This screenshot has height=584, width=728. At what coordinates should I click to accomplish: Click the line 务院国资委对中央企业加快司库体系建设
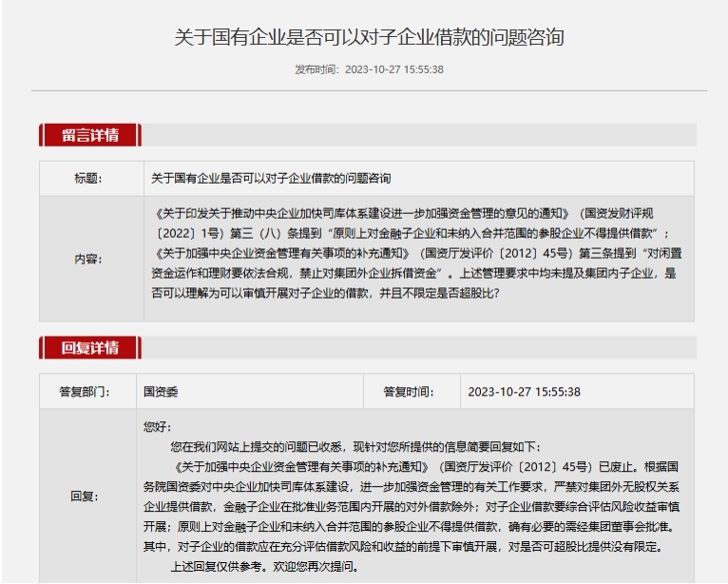[x=412, y=487]
